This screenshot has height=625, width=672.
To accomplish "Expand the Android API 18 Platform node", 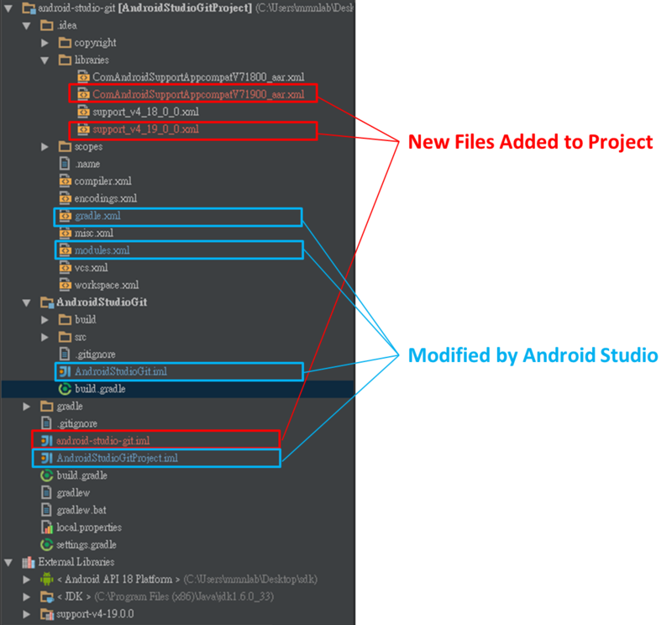I will pyautogui.click(x=27, y=580).
